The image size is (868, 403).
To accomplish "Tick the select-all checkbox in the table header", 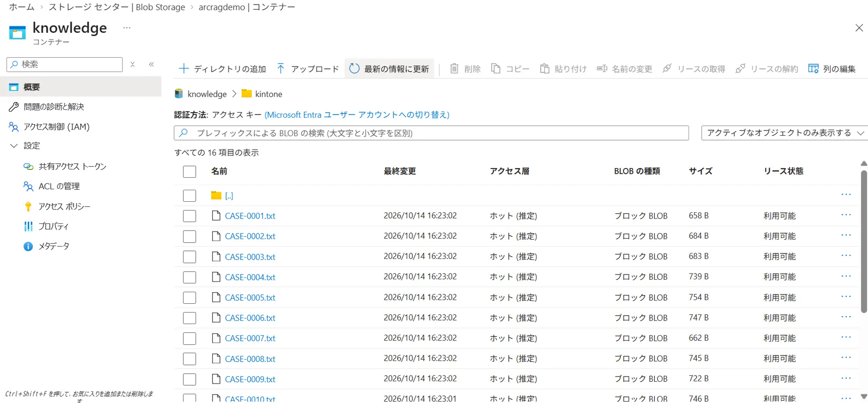I will coord(189,172).
